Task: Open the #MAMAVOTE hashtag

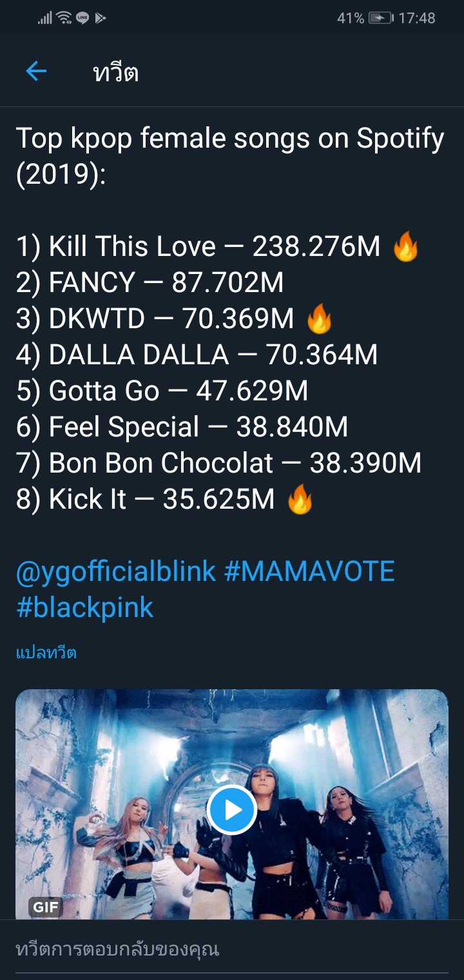Action: coord(309,572)
